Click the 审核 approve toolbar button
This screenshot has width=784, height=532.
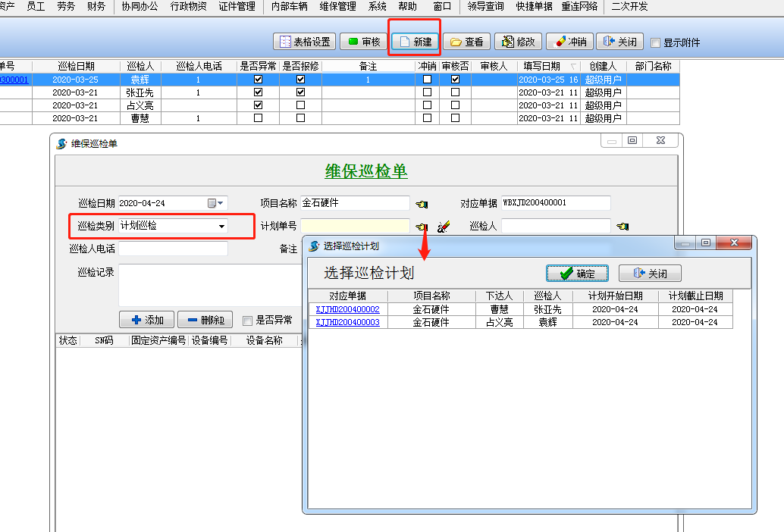(364, 42)
